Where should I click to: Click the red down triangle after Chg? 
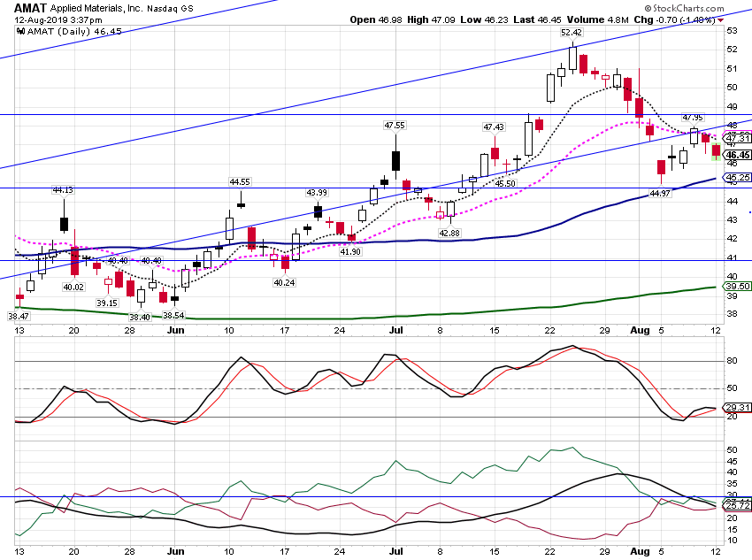pyautogui.click(x=720, y=20)
